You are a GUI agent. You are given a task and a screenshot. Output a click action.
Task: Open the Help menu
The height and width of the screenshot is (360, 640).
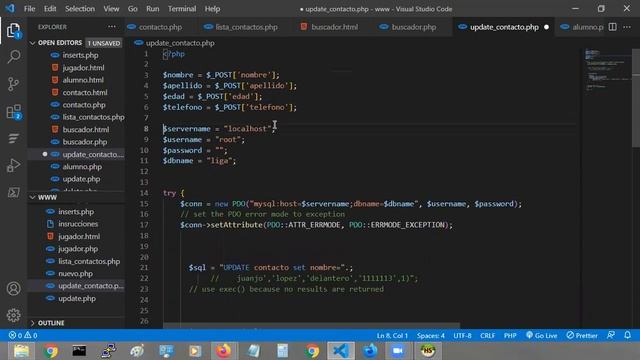212,9
